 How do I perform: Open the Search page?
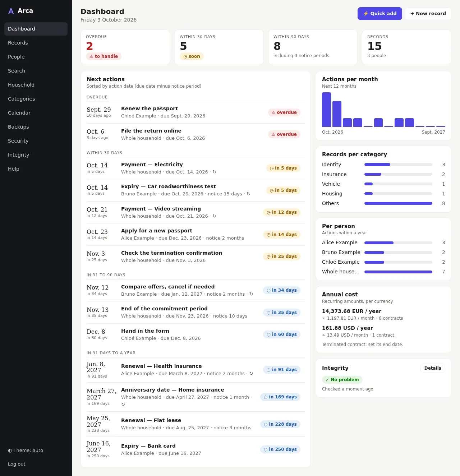click(36, 71)
